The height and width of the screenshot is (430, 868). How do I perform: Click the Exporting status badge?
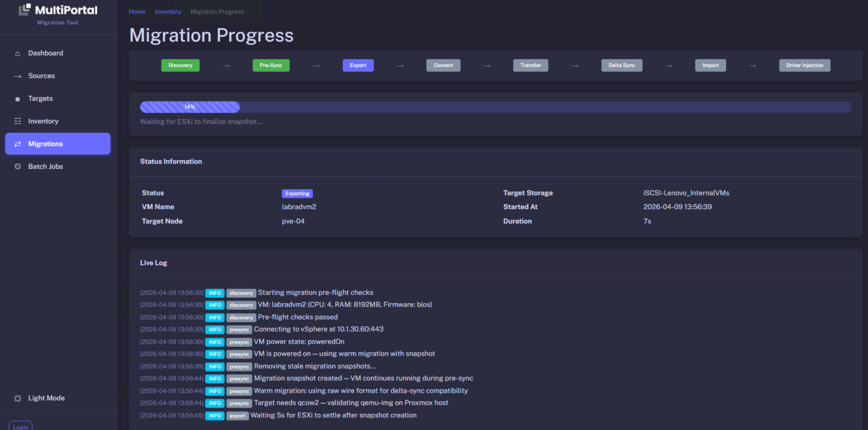pyautogui.click(x=297, y=193)
